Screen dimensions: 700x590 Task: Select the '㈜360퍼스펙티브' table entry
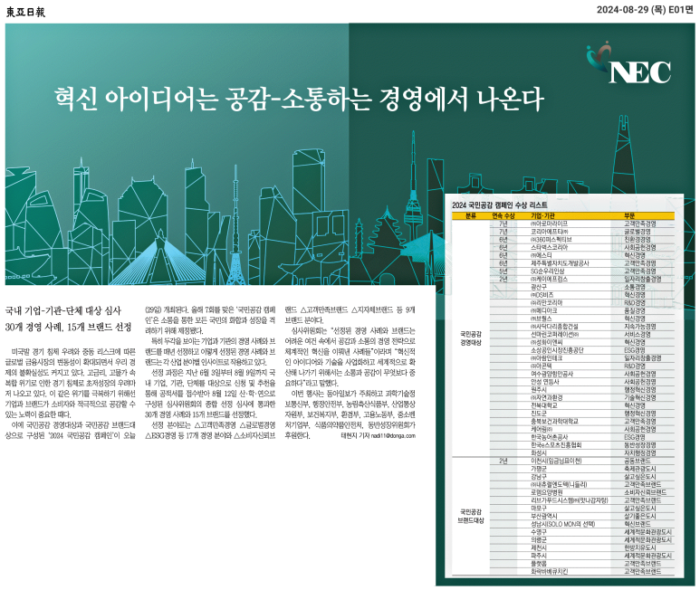coord(551,240)
